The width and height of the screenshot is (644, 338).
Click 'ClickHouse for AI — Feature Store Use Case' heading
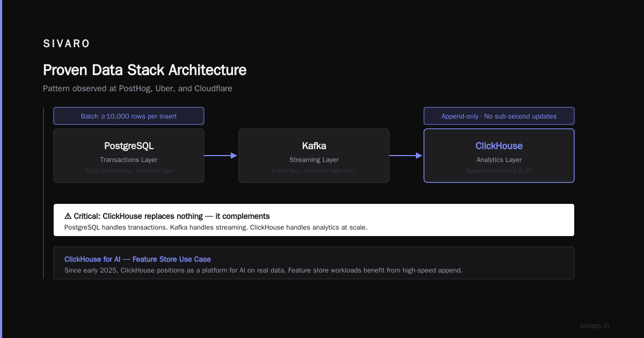(137, 259)
